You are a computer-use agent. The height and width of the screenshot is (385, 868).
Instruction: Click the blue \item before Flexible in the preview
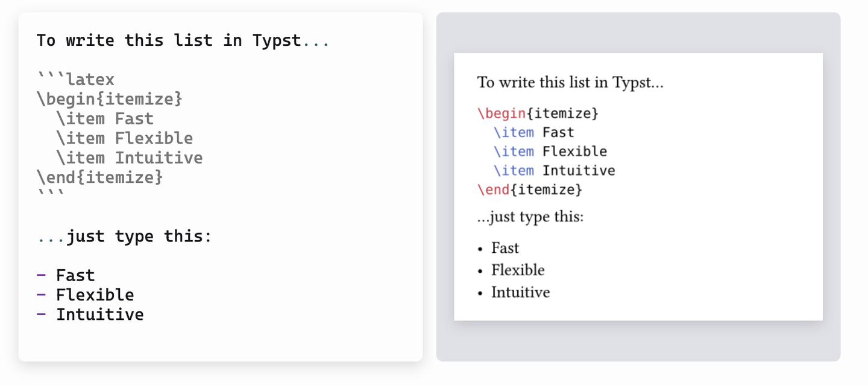[x=514, y=151]
